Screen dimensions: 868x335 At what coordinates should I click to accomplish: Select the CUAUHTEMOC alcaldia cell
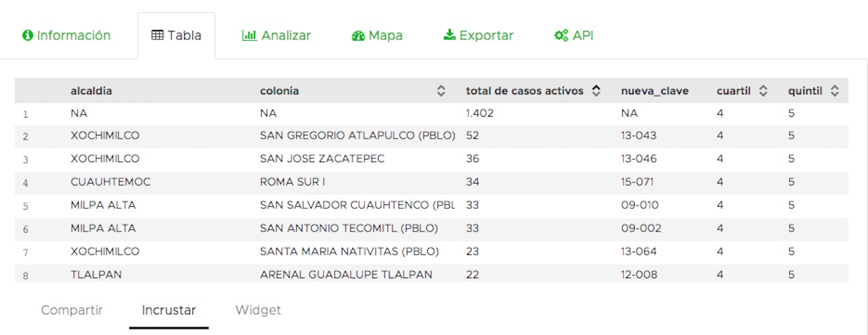click(111, 182)
